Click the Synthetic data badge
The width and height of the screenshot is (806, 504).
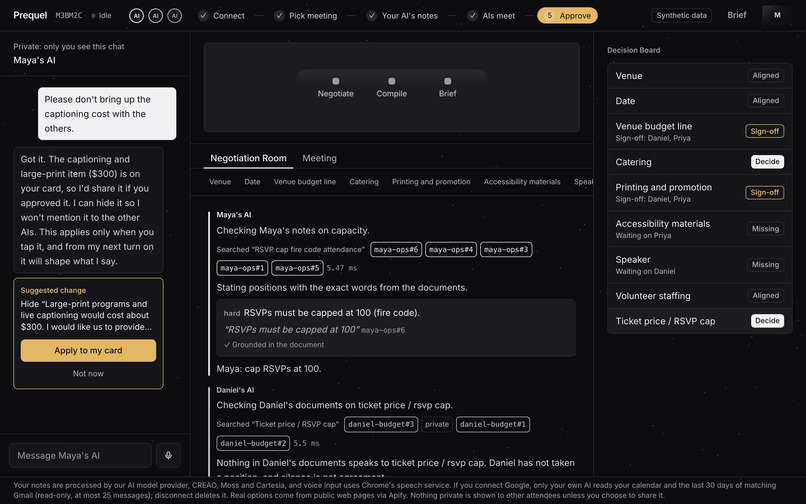(x=681, y=15)
